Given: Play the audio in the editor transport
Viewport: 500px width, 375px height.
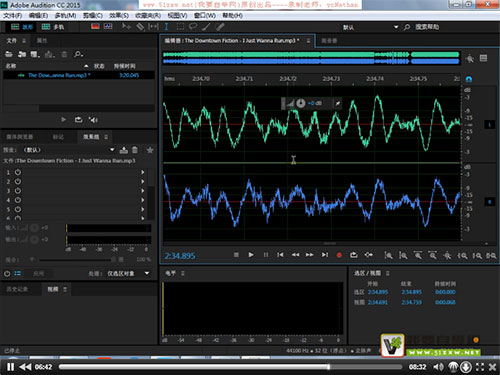Looking at the screenshot, I should tap(251, 255).
